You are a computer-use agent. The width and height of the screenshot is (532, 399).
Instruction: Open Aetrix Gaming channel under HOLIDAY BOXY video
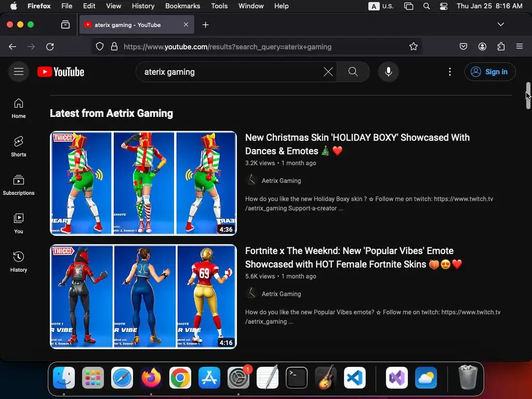281,181
